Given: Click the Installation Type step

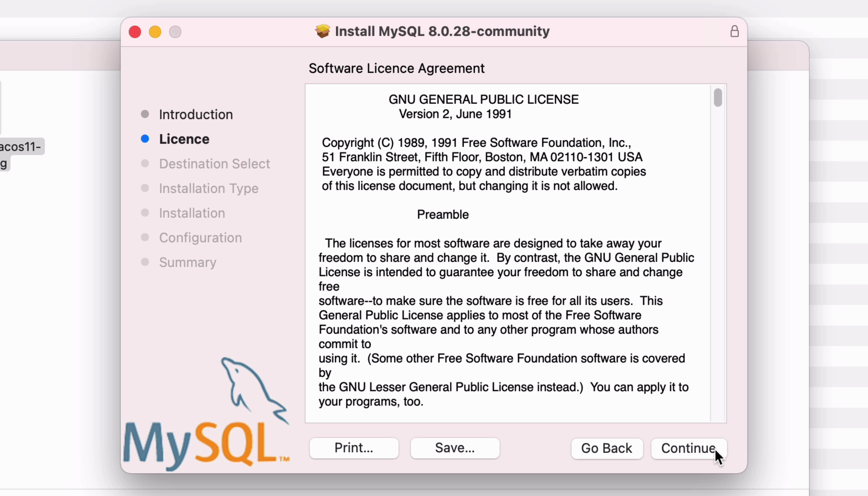Looking at the screenshot, I should 209,188.
